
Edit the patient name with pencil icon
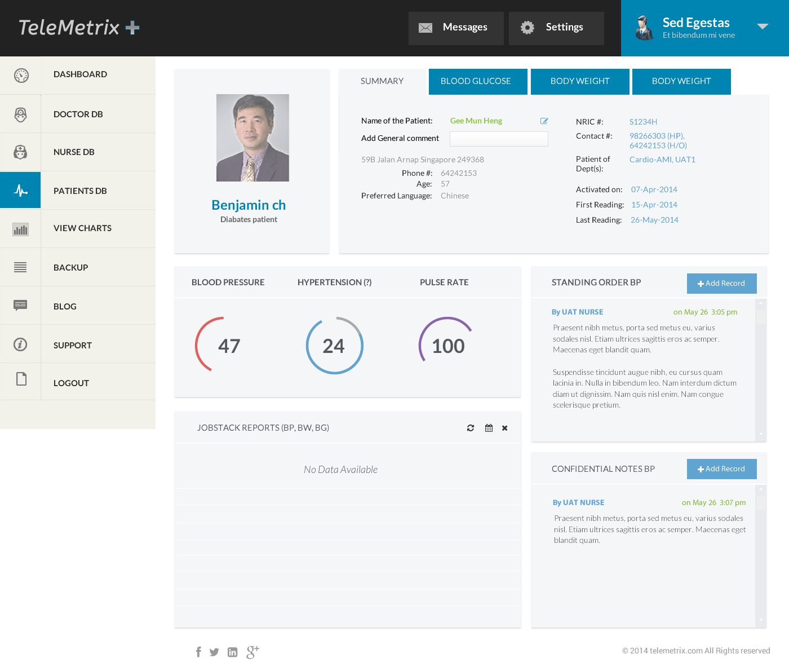tap(544, 121)
